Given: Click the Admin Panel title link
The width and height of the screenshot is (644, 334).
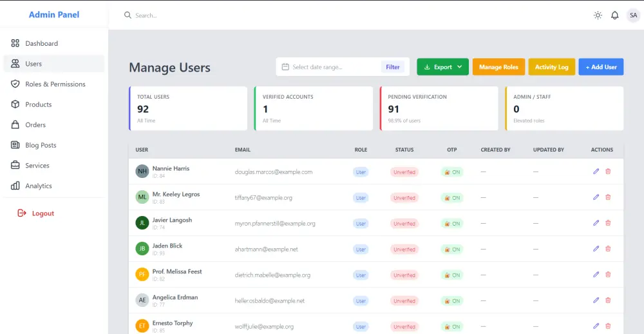Looking at the screenshot, I should 54,15.
